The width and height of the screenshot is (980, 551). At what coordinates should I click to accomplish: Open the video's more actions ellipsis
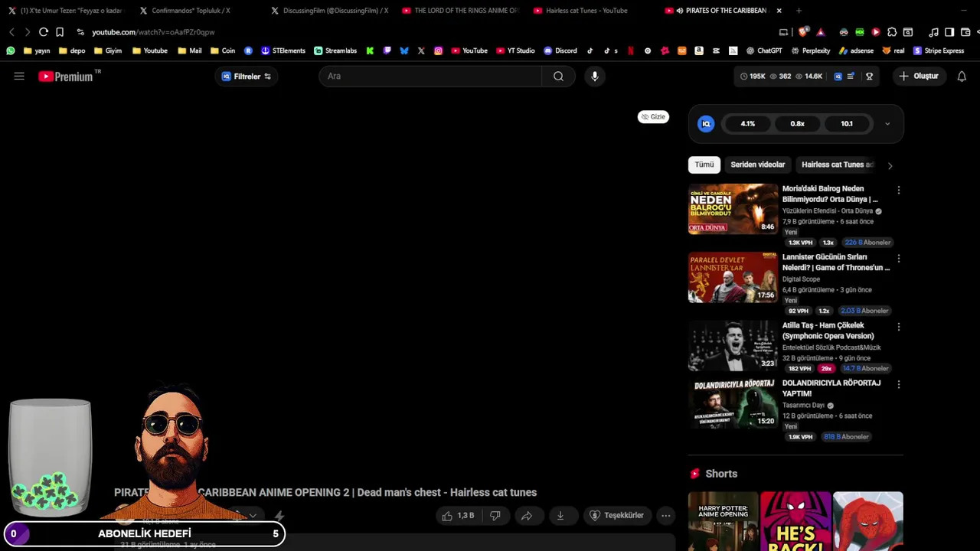pyautogui.click(x=666, y=516)
